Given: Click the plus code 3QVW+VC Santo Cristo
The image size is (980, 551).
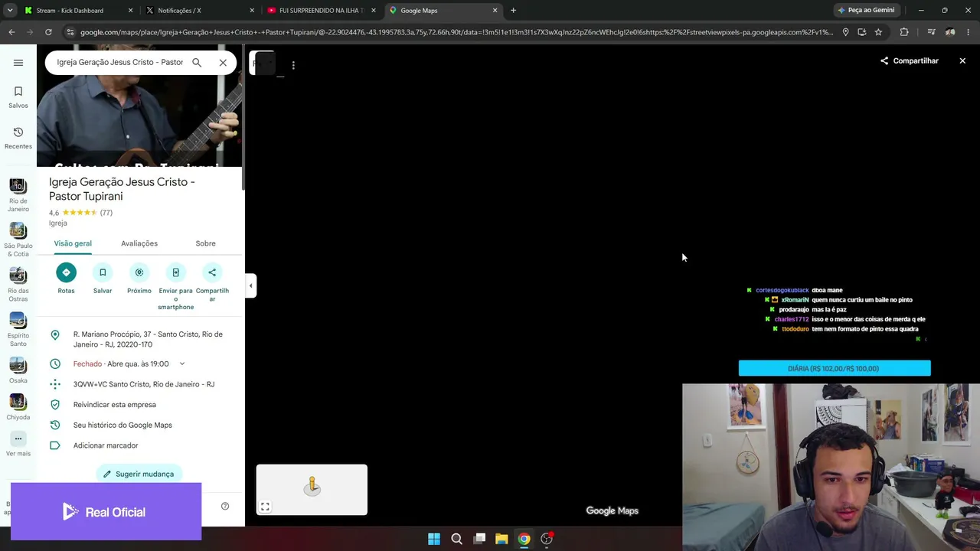Looking at the screenshot, I should point(144,384).
